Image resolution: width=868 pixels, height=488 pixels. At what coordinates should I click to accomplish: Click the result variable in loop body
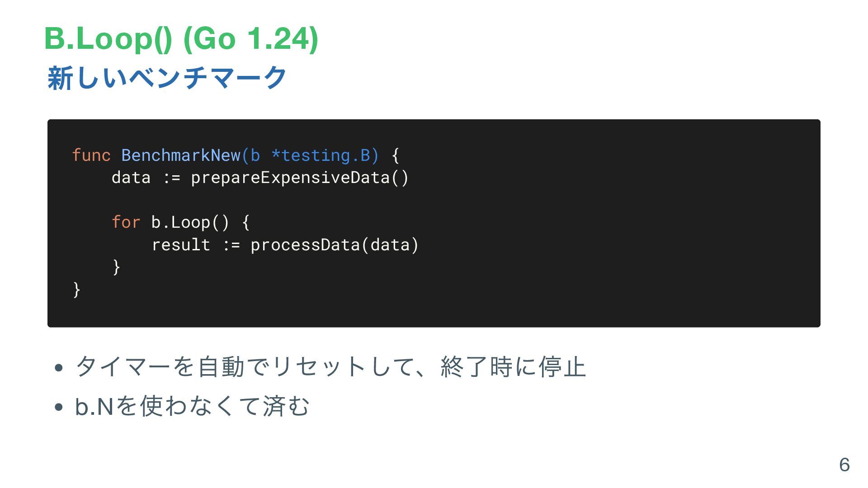[x=181, y=244]
